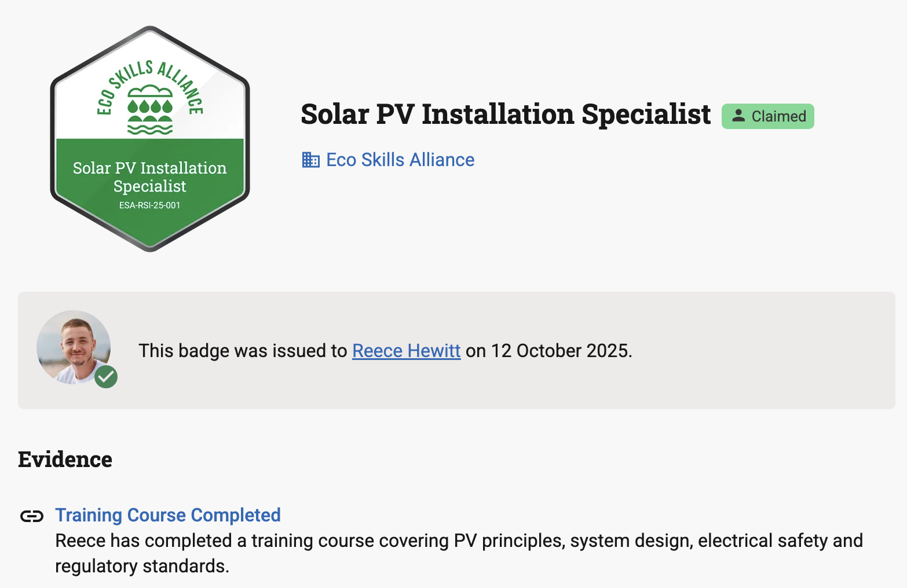This screenshot has width=907, height=588.
Task: Click the green verified checkmark on the avatar
Action: (106, 377)
